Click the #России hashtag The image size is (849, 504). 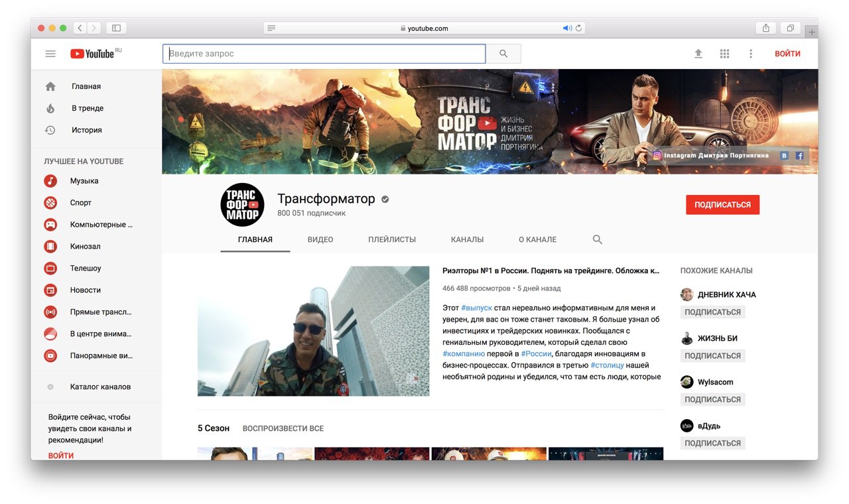click(x=536, y=353)
